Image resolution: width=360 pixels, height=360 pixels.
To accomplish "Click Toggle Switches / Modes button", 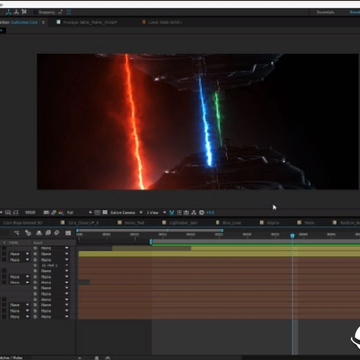I will tap(12, 358).
